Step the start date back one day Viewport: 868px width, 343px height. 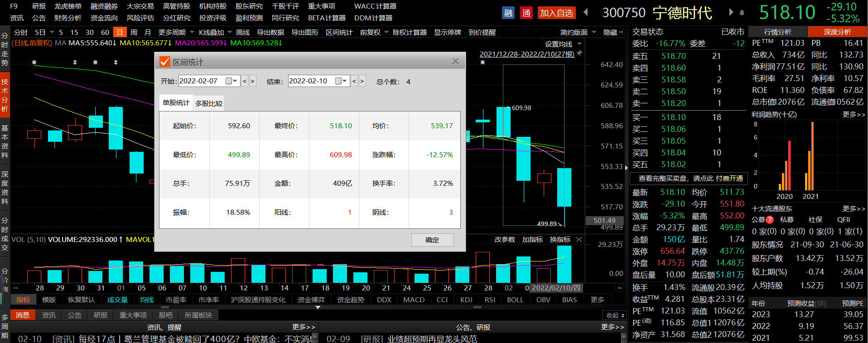pyautogui.click(x=245, y=82)
